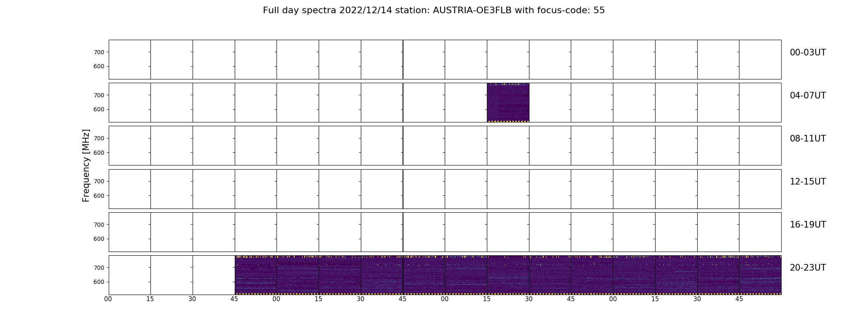Click the "Full day spectra 2022/12/14" plot title

[x=434, y=10]
